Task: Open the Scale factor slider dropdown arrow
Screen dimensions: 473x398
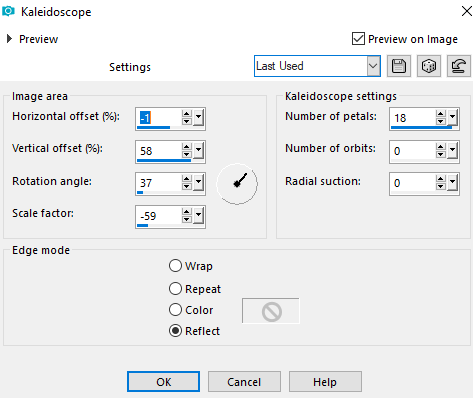Action: pyautogui.click(x=199, y=215)
